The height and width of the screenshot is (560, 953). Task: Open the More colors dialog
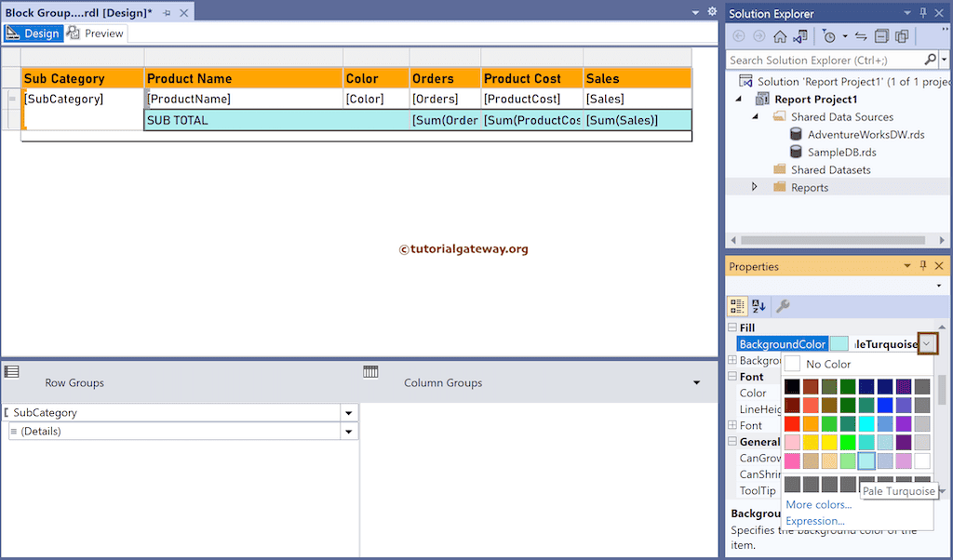pyautogui.click(x=817, y=504)
